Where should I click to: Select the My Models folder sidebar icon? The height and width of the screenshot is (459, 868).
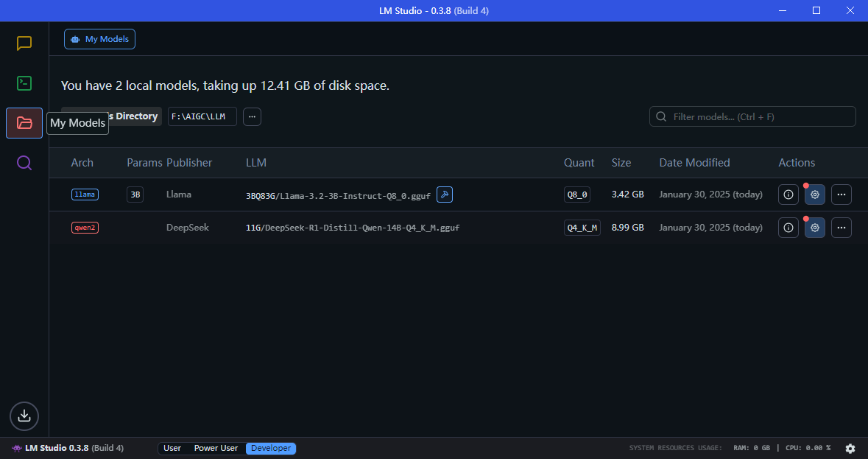point(24,123)
